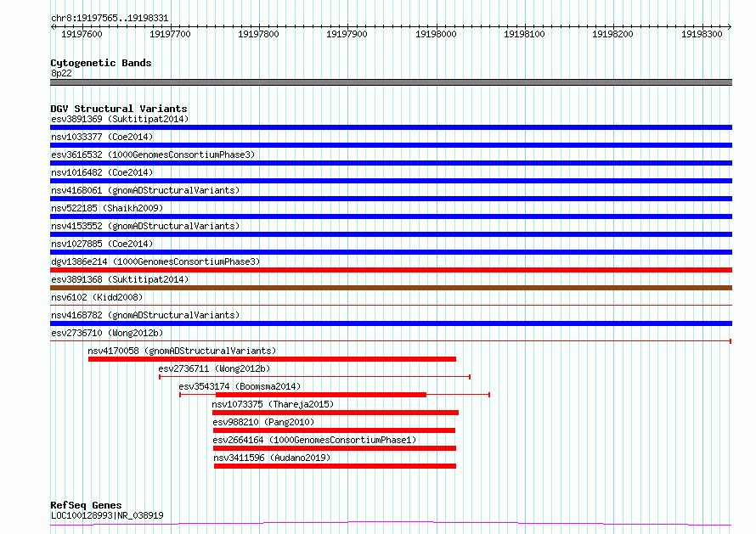The image size is (756, 534).
Task: Open variant label esv3891368 (Suktitipat2014)
Action: [x=120, y=279]
